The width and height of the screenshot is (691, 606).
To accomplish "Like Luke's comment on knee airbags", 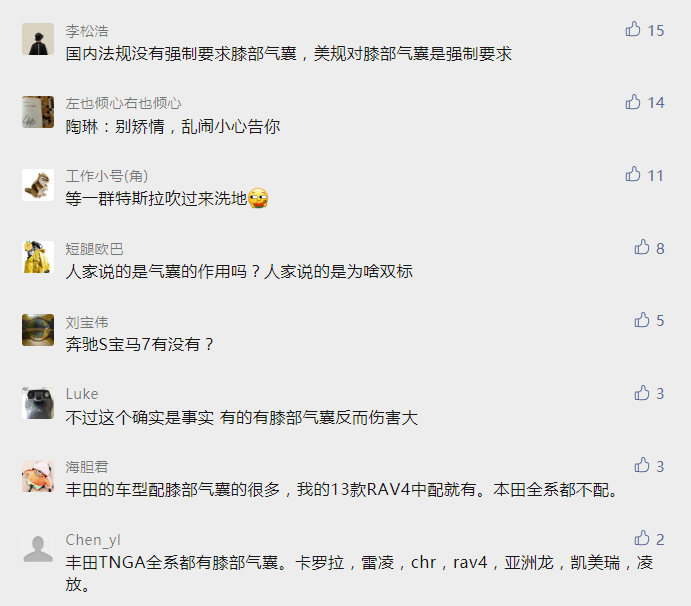I will coord(642,393).
